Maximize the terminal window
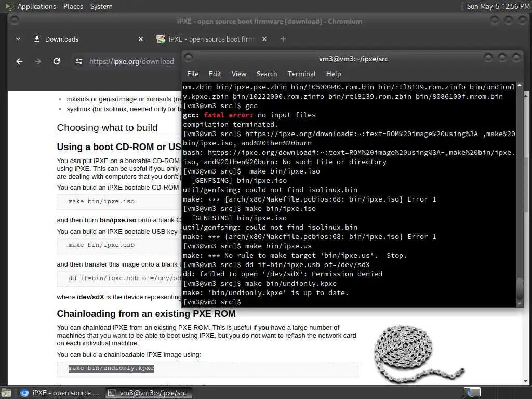The image size is (532, 399). (x=502, y=57)
